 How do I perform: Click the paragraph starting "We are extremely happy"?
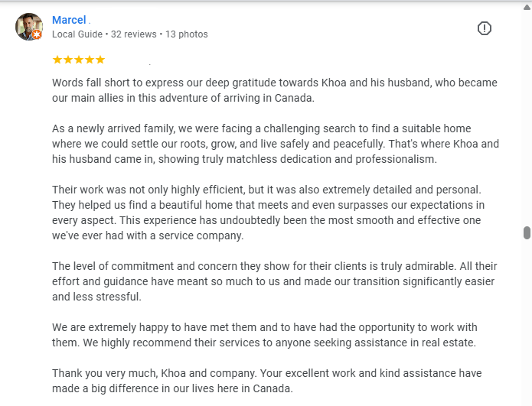pyautogui.click(x=264, y=335)
